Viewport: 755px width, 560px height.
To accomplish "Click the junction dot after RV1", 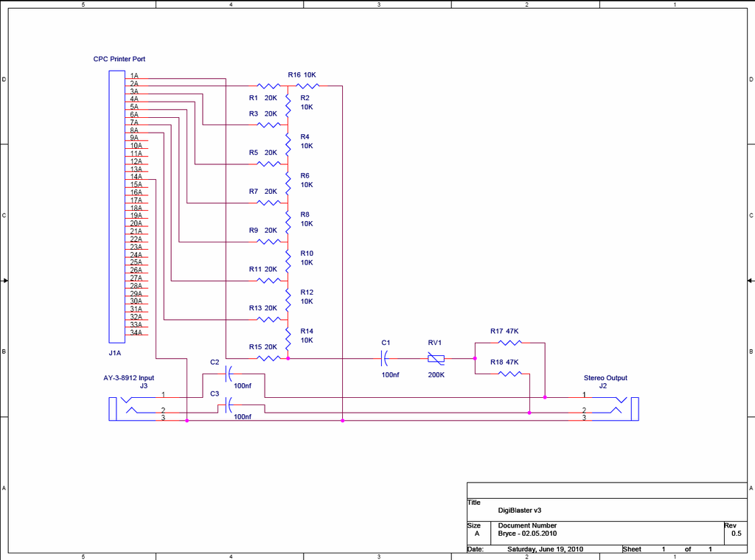I will pos(475,358).
